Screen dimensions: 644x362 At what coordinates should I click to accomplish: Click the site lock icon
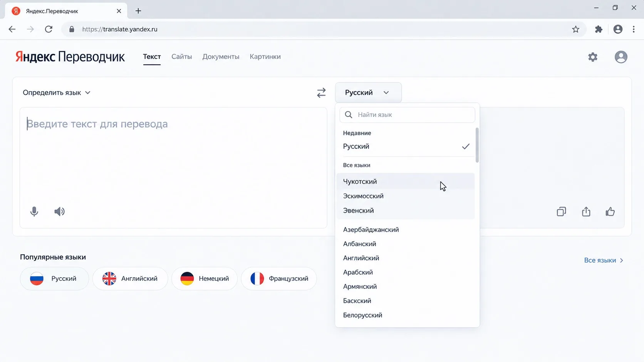pos(71,29)
